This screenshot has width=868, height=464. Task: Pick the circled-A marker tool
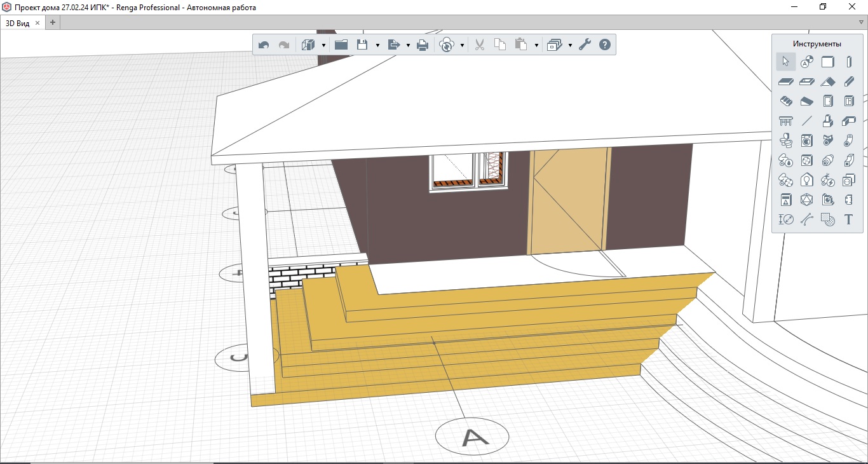806,62
